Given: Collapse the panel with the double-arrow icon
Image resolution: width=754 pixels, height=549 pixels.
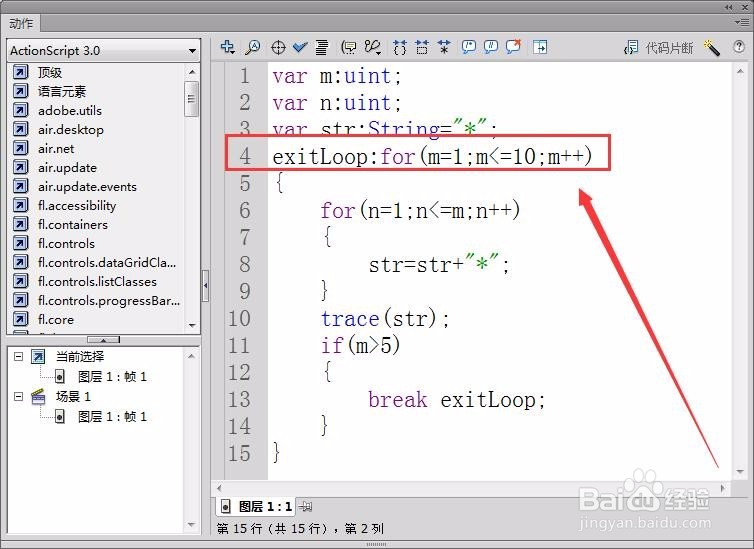Looking at the screenshot, I should tap(729, 7).
